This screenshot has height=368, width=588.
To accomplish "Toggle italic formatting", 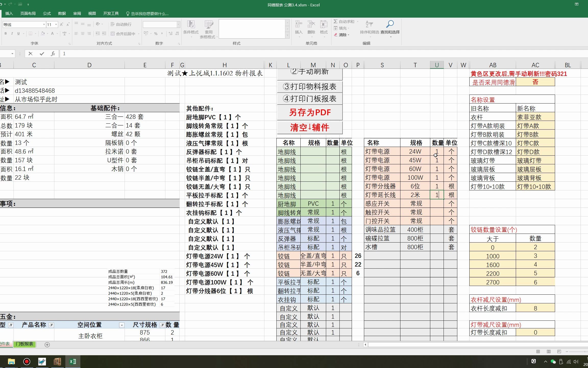I will pos(12,33).
